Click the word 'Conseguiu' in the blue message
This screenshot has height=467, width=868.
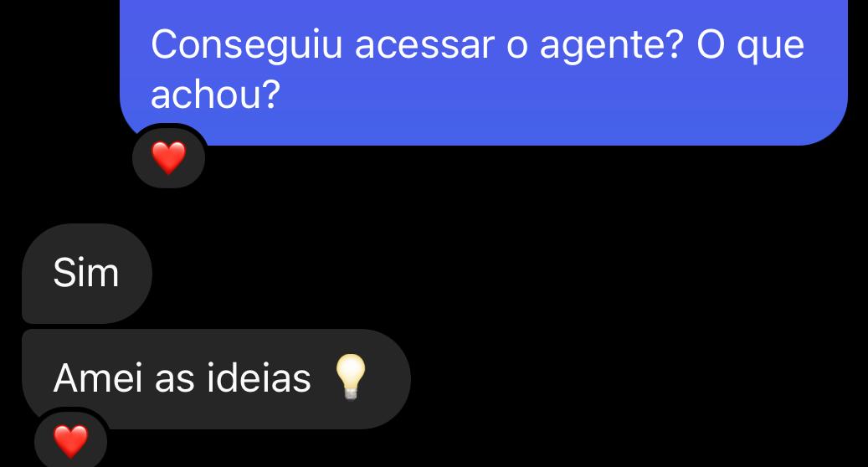coord(247,45)
